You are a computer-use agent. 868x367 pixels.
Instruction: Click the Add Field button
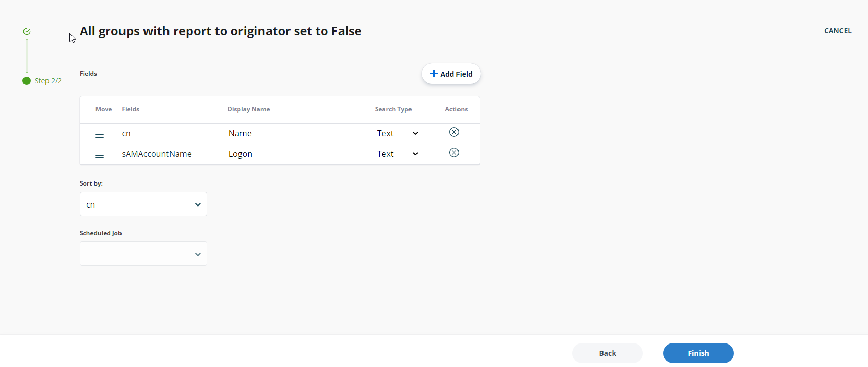(x=451, y=74)
